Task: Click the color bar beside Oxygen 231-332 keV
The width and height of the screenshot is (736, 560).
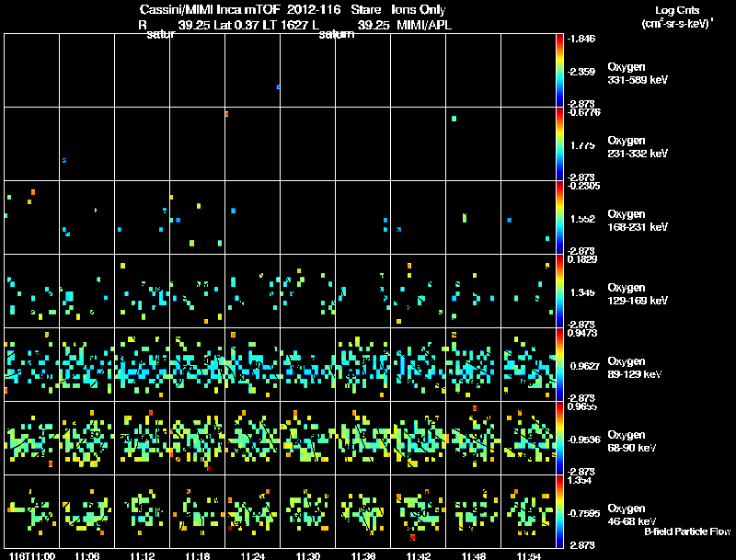Action: click(559, 144)
